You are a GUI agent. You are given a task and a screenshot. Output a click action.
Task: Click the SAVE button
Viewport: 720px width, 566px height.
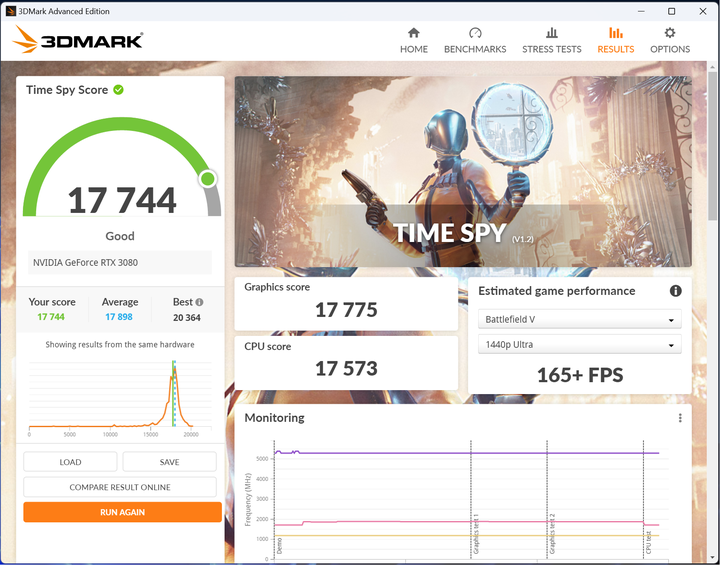point(169,462)
